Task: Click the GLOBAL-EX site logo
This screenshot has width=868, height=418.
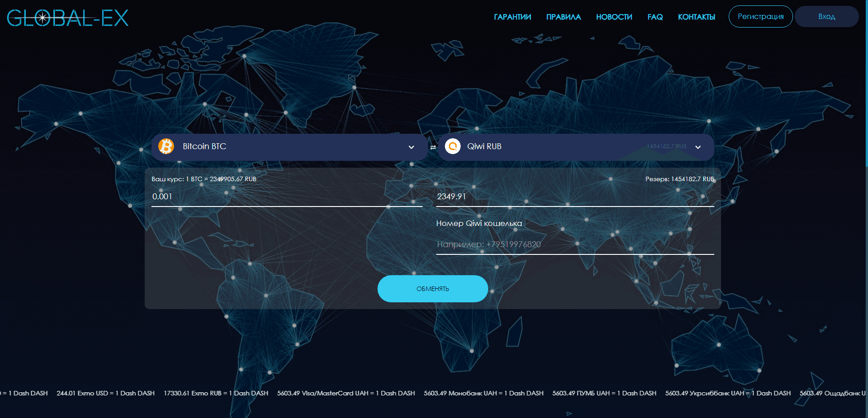Action: [x=67, y=17]
